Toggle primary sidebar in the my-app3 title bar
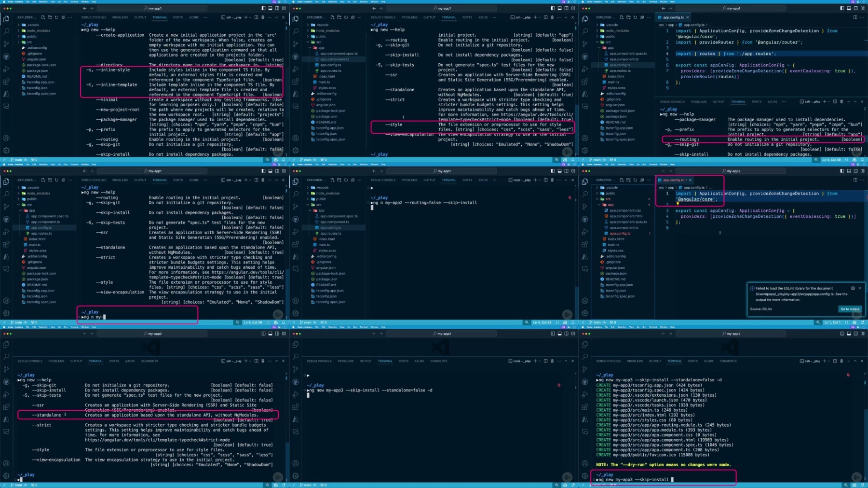Screen dimensions: 868x488 842,334
